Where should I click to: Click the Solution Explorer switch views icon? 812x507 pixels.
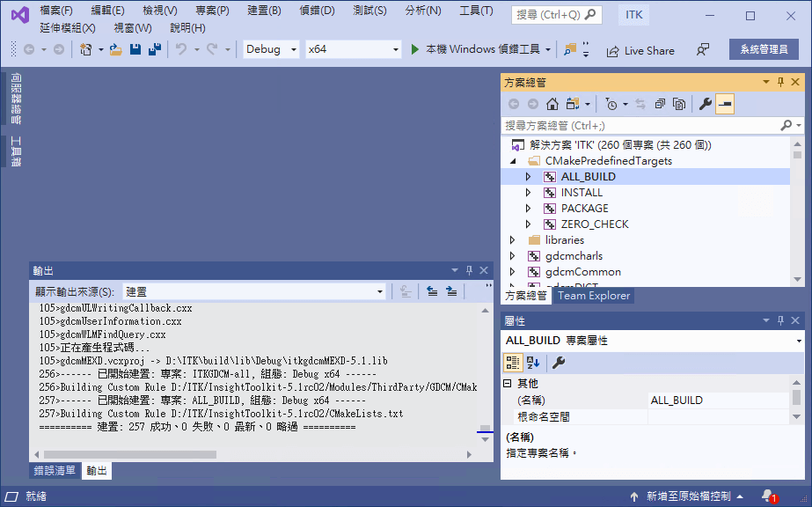(x=572, y=104)
